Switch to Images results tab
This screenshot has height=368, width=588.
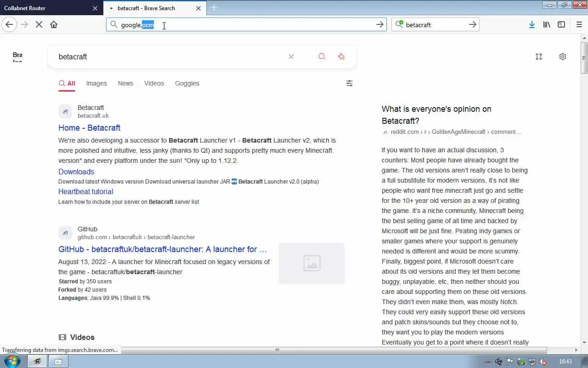(96, 83)
